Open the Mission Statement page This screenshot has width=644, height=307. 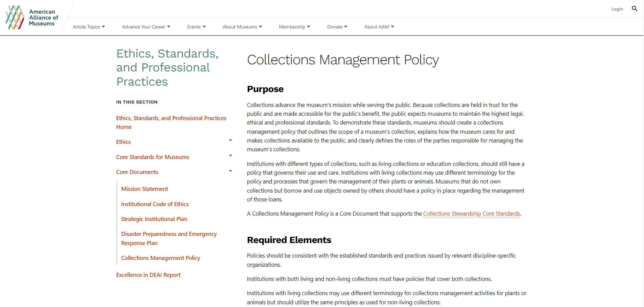[x=144, y=189]
